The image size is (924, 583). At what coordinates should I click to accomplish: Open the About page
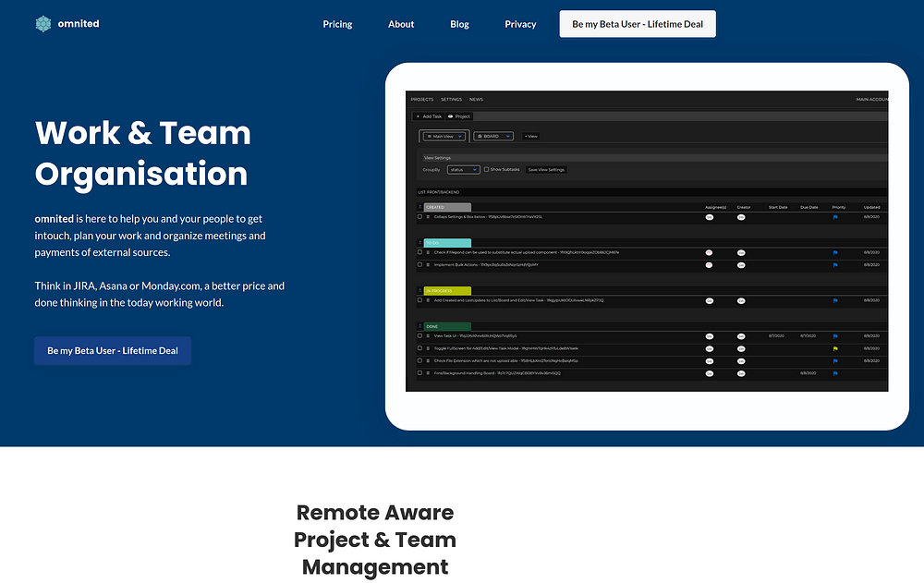(x=401, y=24)
